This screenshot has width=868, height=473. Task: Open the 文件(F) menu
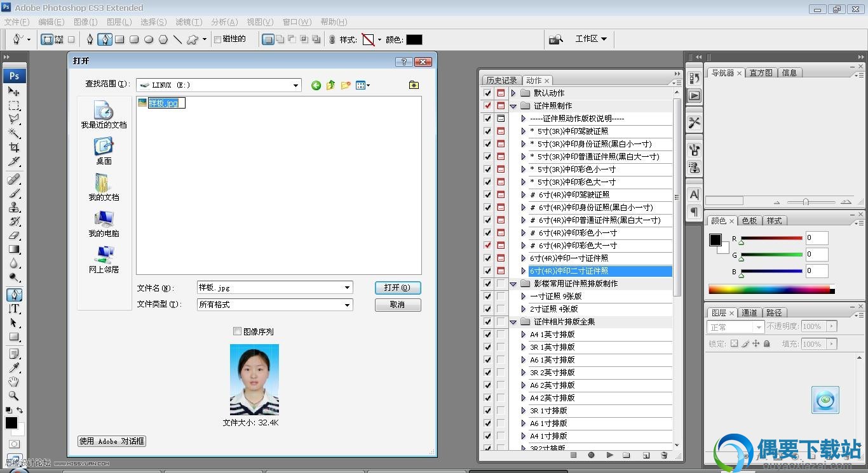tap(17, 22)
